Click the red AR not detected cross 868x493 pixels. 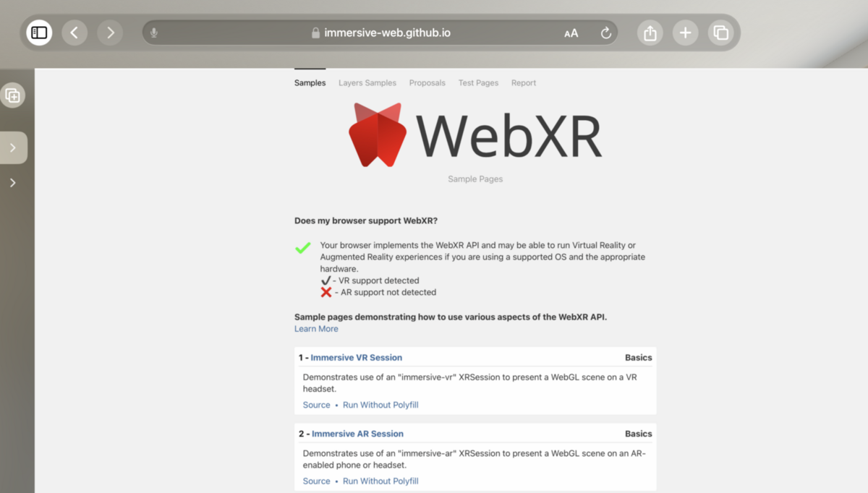click(x=326, y=292)
